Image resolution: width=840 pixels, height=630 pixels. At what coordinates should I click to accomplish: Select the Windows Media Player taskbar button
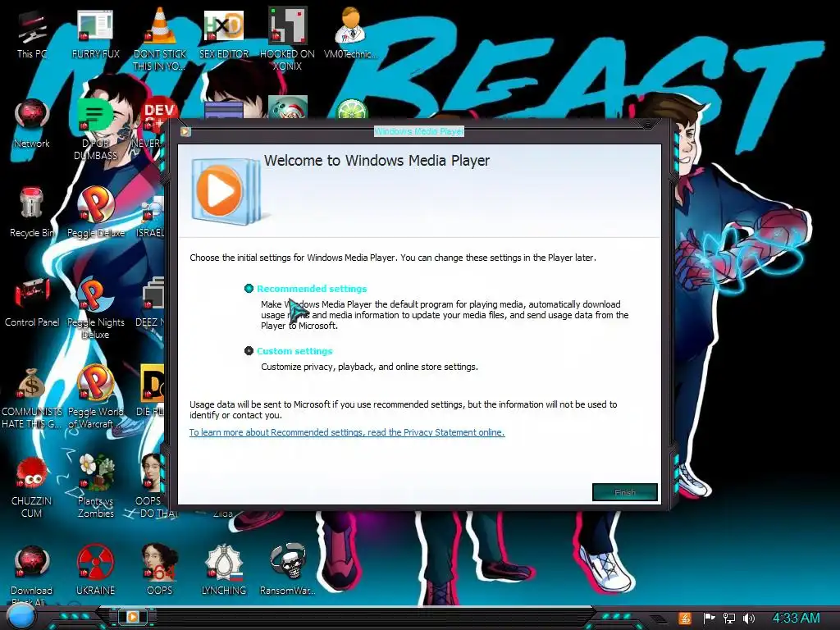[133, 617]
